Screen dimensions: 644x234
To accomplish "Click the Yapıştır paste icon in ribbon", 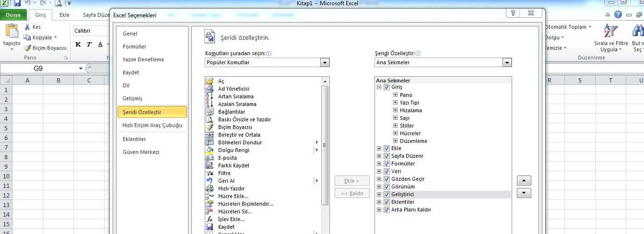I will click(12, 35).
